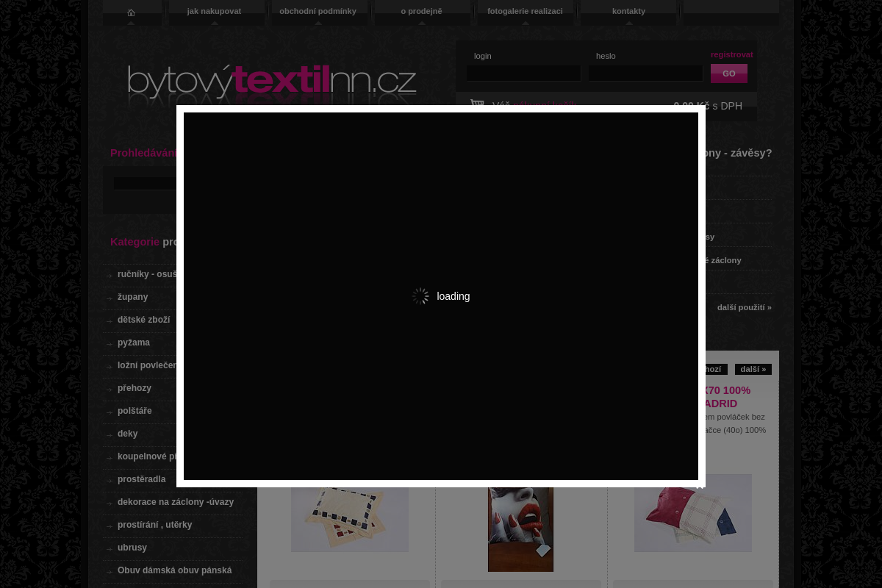The width and height of the screenshot is (882, 588).
Task: Open the 'kontakty' menu item
Action: (x=628, y=11)
